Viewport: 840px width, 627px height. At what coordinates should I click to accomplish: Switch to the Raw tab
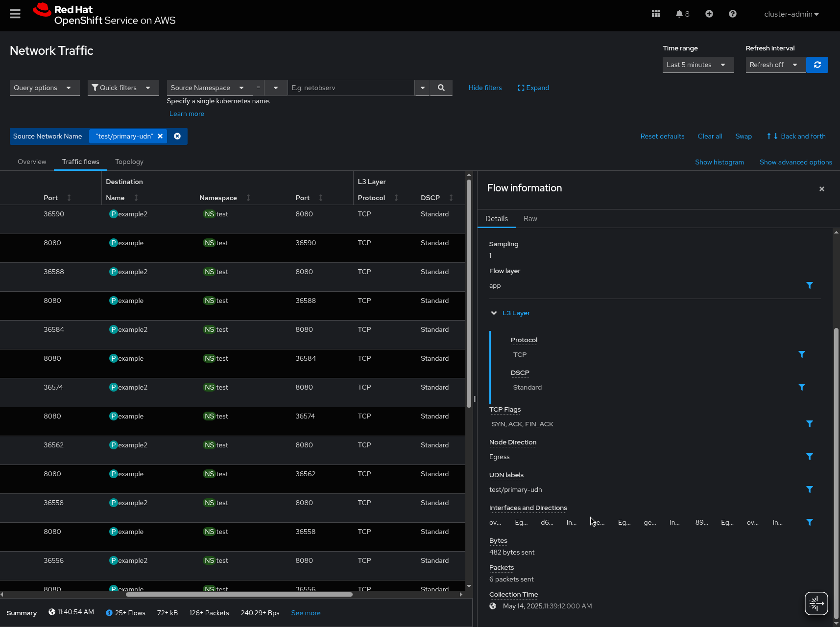pos(530,219)
